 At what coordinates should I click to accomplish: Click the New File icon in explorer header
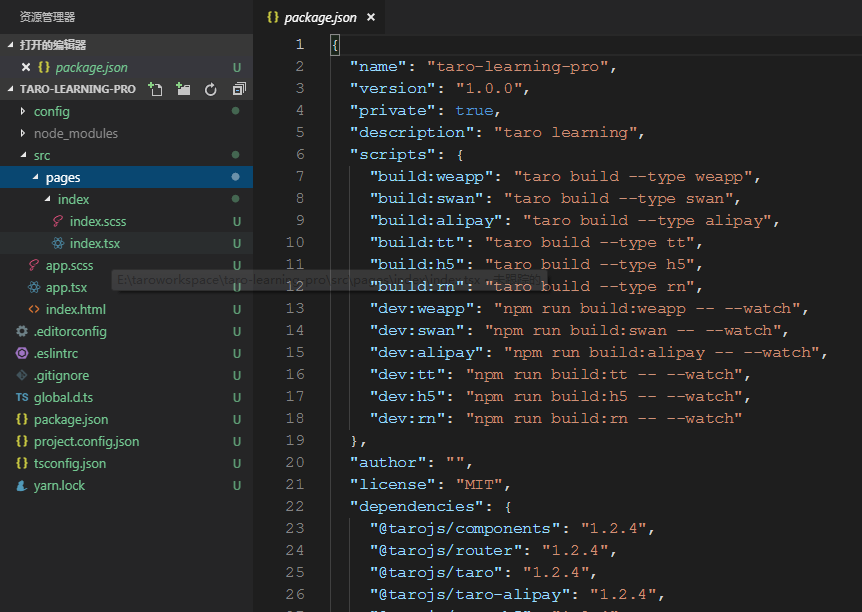pyautogui.click(x=156, y=89)
